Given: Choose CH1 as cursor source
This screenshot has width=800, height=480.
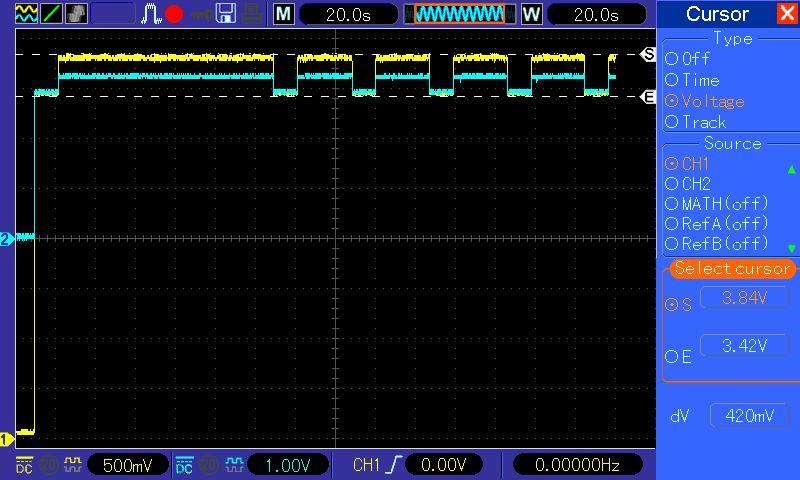Looking at the screenshot, I should (x=687, y=164).
